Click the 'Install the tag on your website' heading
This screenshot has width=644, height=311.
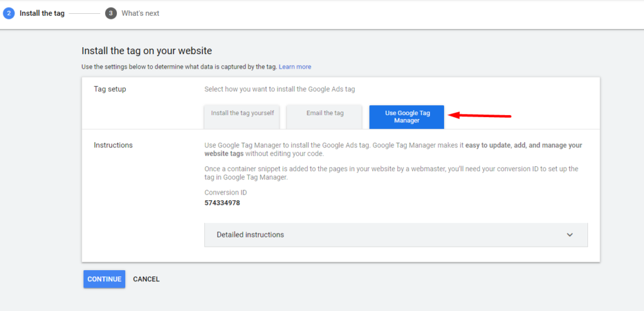[147, 51]
